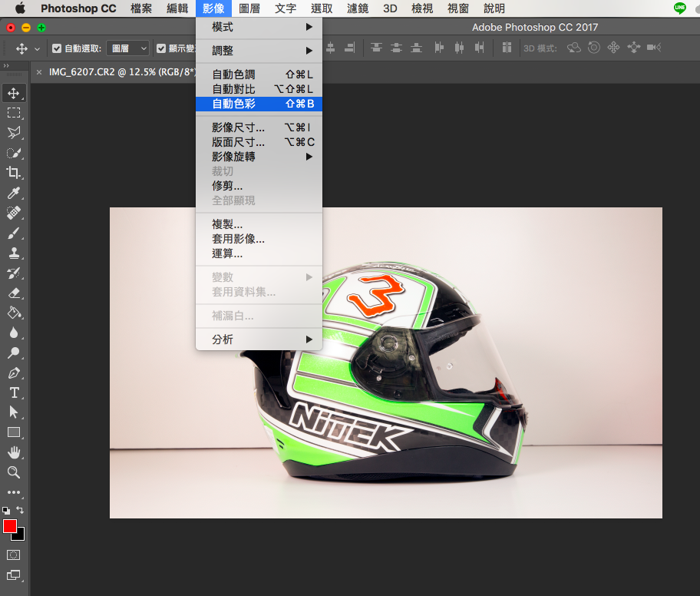
Task: Change the screen mode
Action: click(x=13, y=575)
